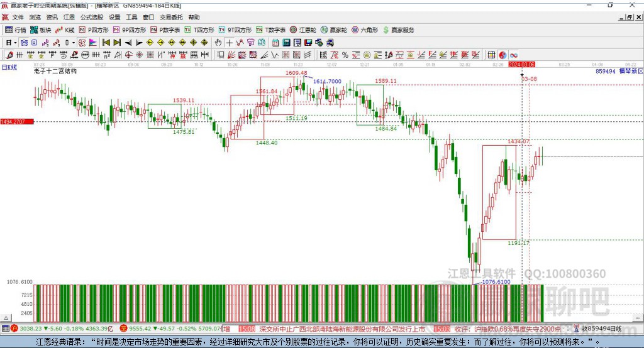644x348 pixels.
Task: Open the 设置 menu
Action: [114, 17]
